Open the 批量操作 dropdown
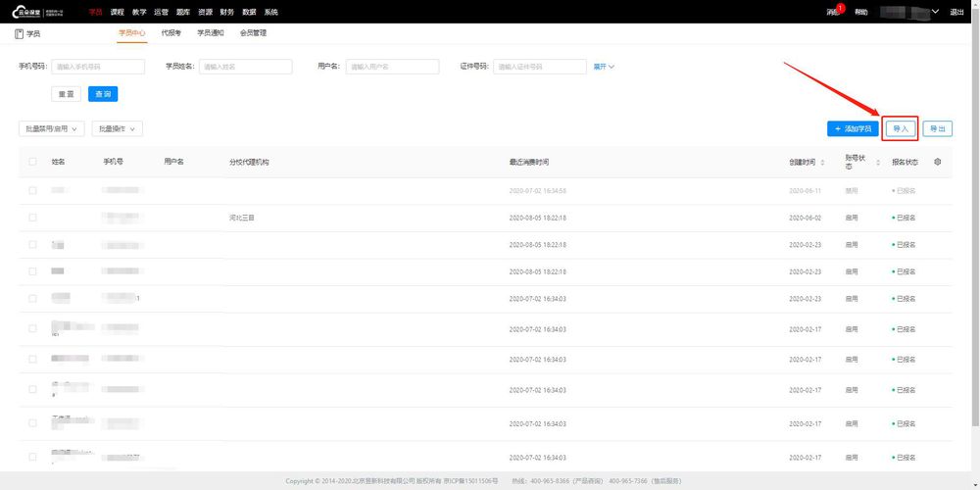This screenshot has height=490, width=980. [118, 128]
